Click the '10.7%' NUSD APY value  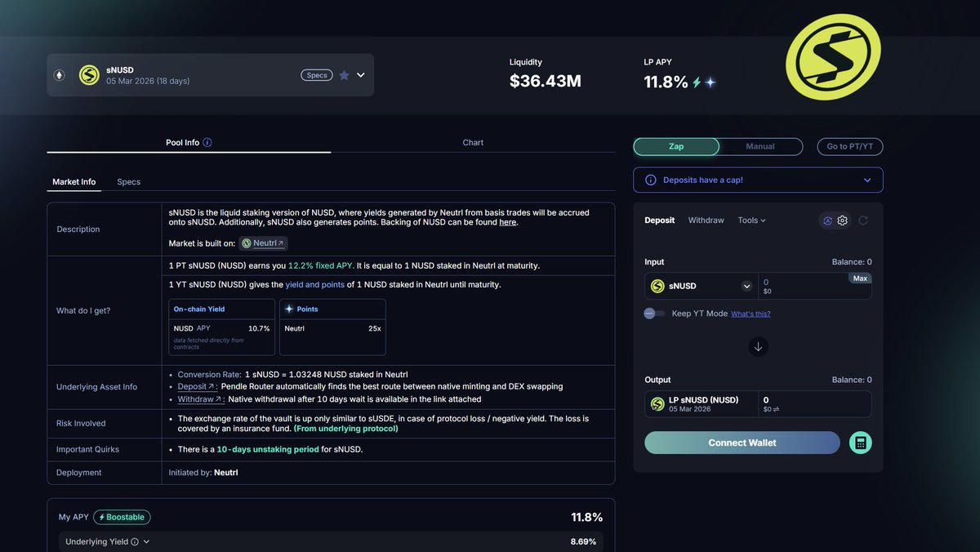click(x=259, y=328)
